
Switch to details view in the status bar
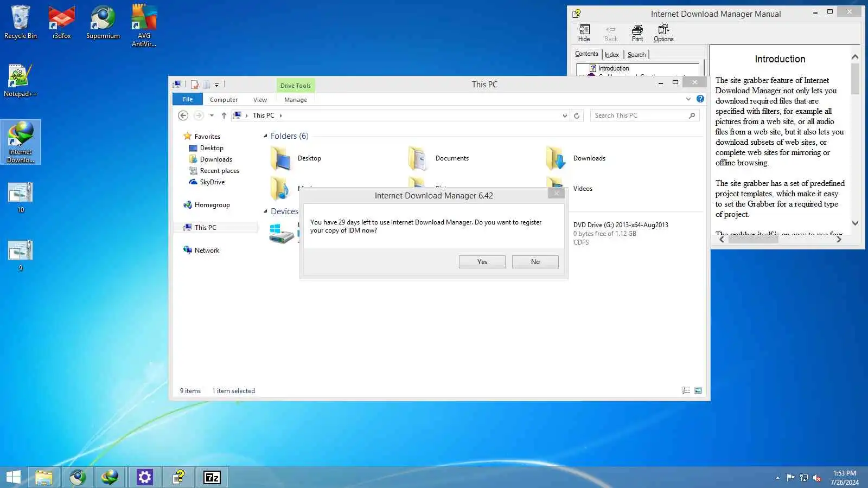686,390
